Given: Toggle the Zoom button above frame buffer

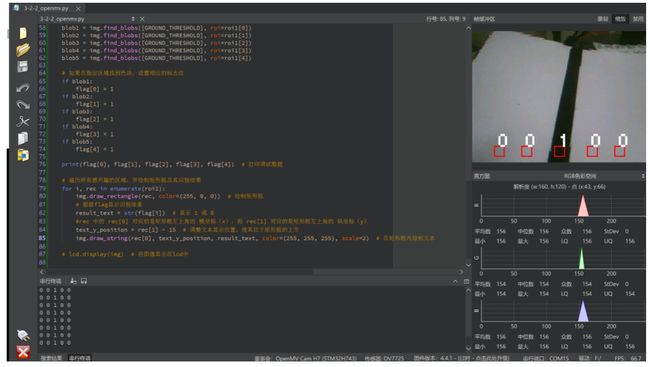Looking at the screenshot, I should point(620,19).
